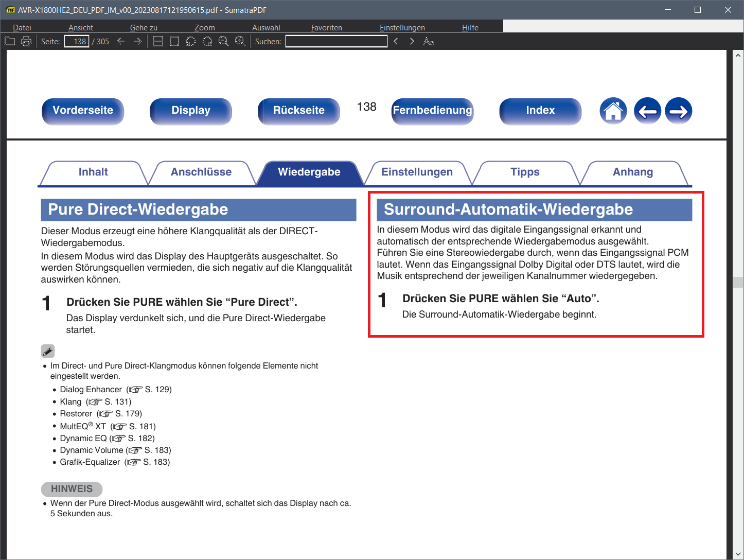Zoom in with the magnifier plus icon
744x560 pixels.
click(240, 41)
